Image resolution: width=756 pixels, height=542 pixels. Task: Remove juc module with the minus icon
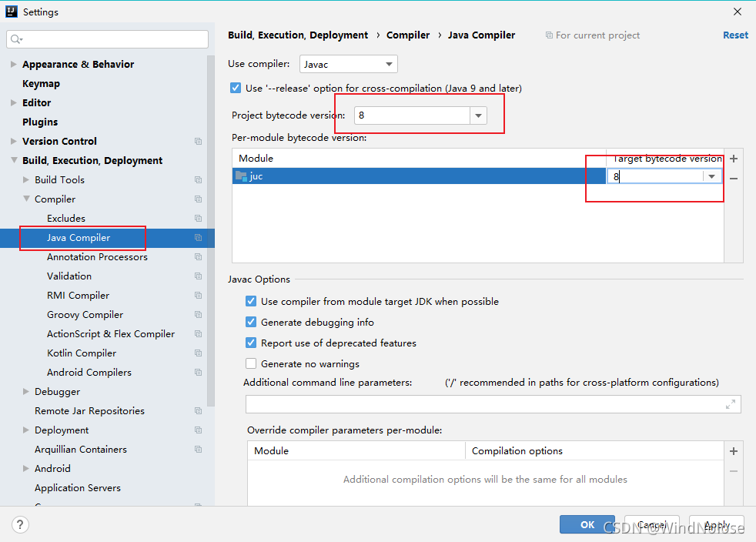pos(734,179)
